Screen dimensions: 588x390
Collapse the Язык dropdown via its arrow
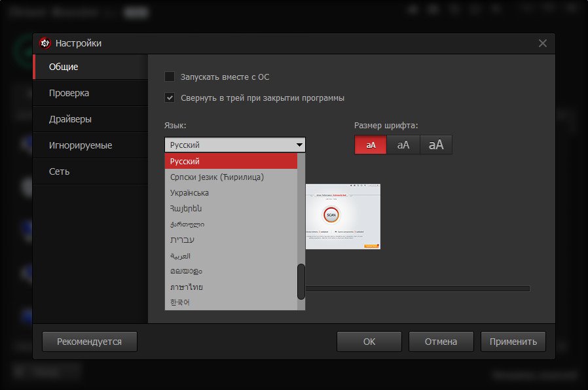click(x=299, y=145)
